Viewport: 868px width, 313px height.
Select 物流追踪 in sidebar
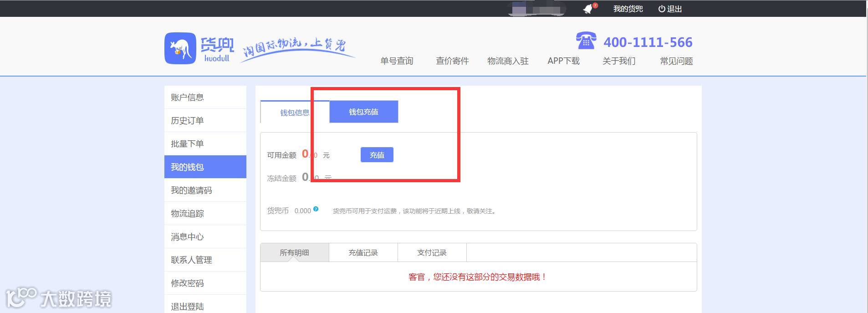pyautogui.click(x=205, y=213)
